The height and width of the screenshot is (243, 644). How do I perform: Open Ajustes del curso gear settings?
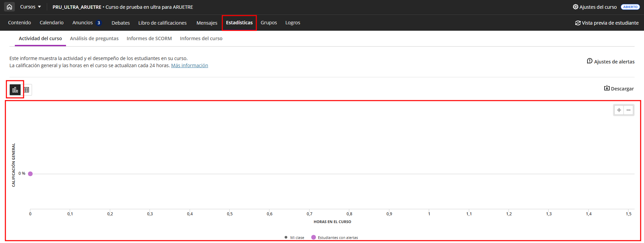click(594, 7)
